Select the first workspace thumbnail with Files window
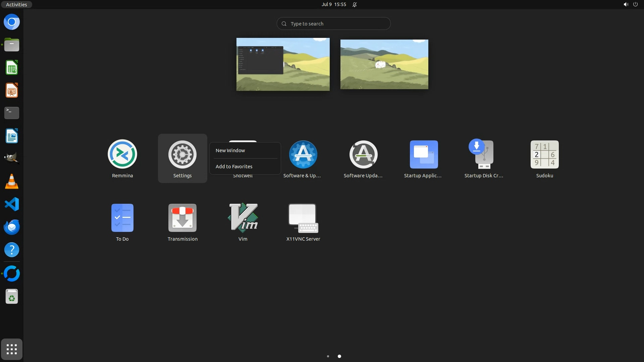The width and height of the screenshot is (644, 362). tap(283, 64)
